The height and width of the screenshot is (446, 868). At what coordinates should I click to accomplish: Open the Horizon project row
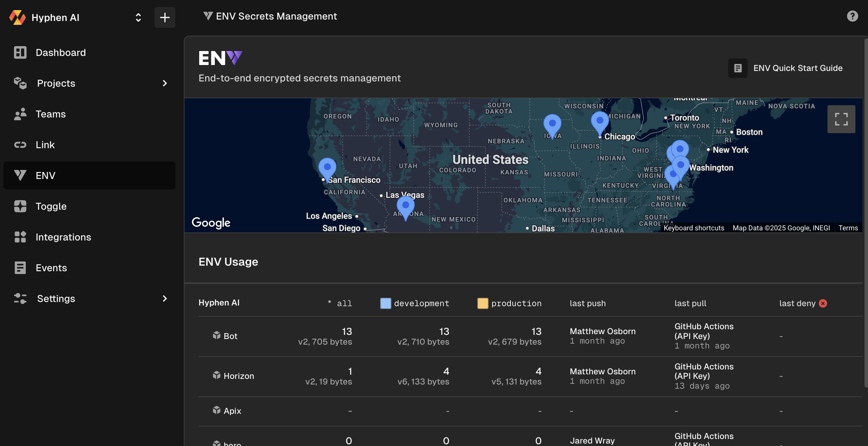pos(530,376)
